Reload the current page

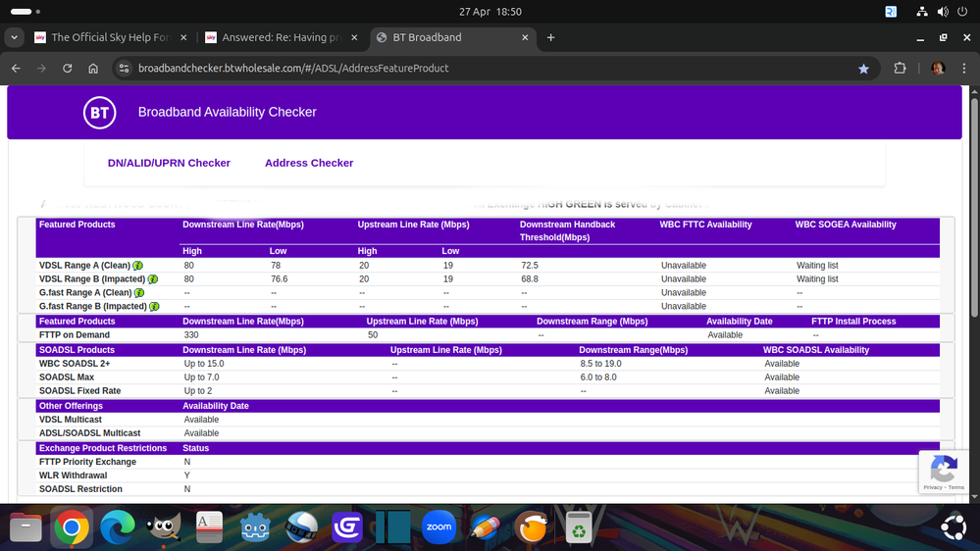coord(68,68)
